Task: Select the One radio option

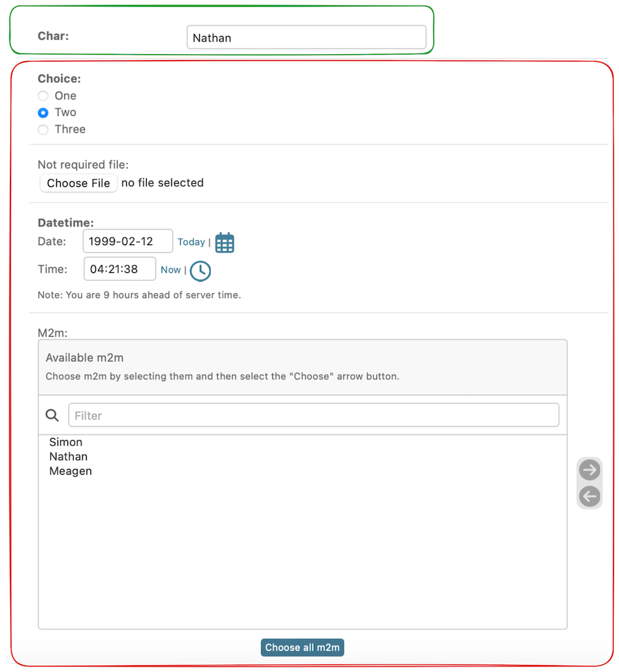Action: pyautogui.click(x=43, y=96)
